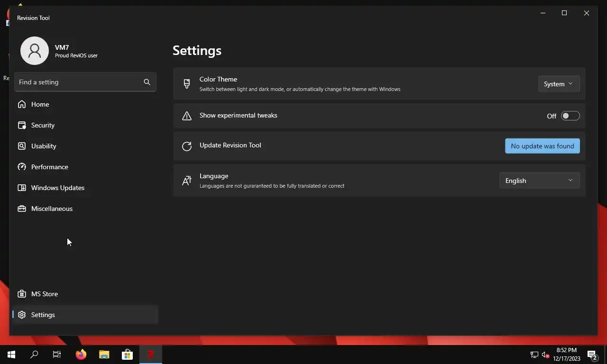Click the Revision Tool taskbar icon
The height and width of the screenshot is (364, 607).
(x=151, y=355)
